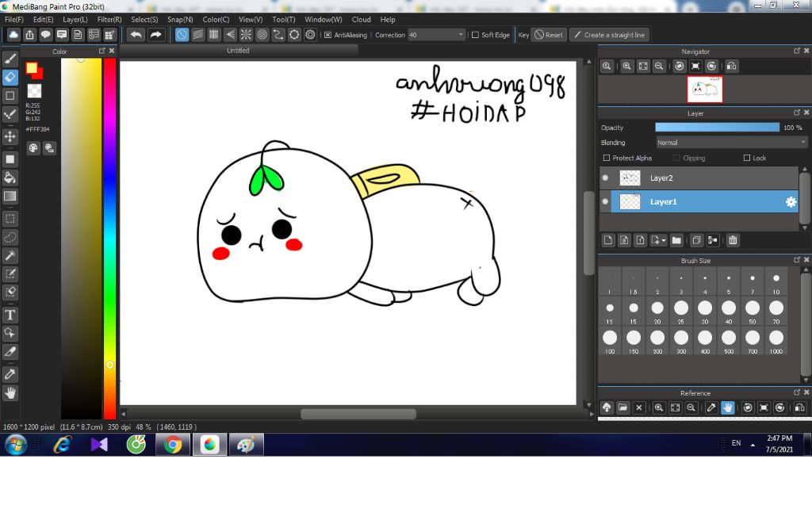Screen dimensions: 812x524
Task: Click the Undo arrow in toolbar
Action: [136, 35]
